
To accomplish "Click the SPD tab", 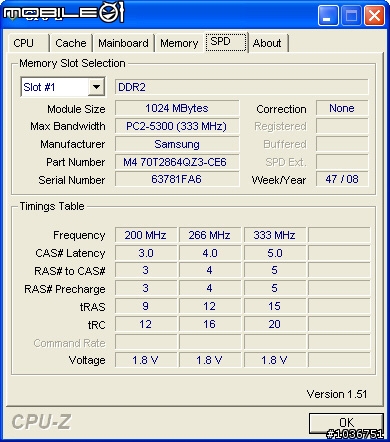I will point(226,42).
